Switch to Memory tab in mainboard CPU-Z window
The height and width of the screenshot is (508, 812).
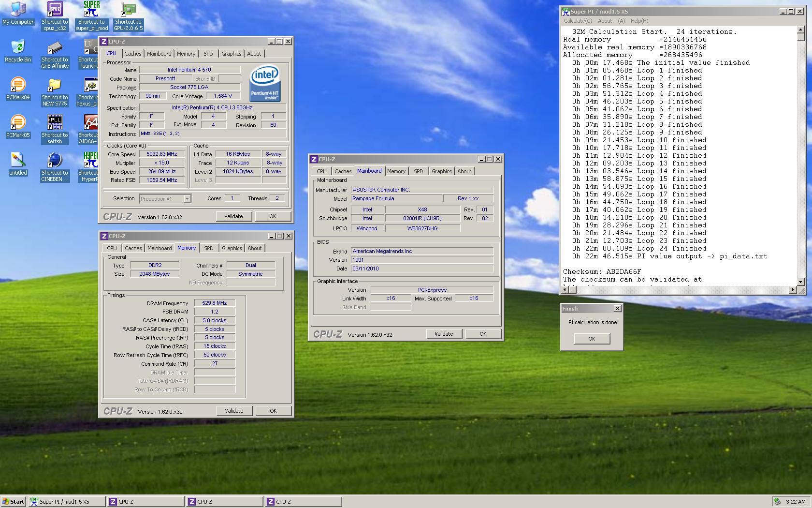pyautogui.click(x=396, y=171)
